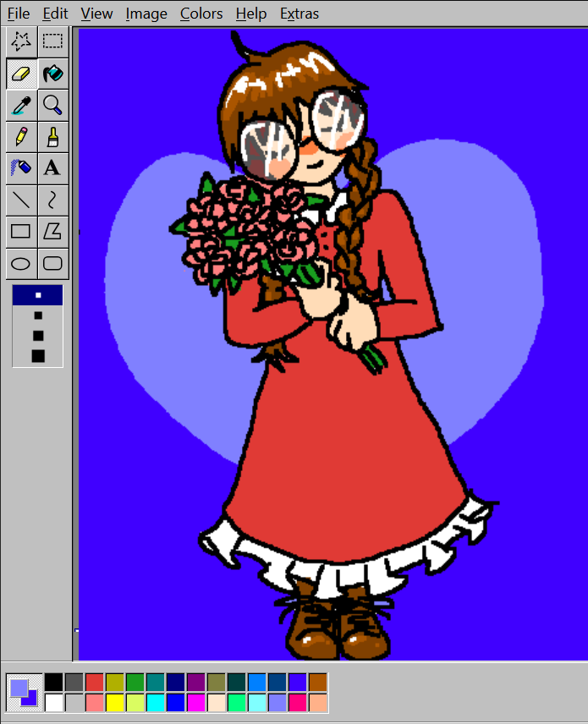The height and width of the screenshot is (724, 588).
Task: Select the Rounded Rectangle tool
Action: 52,264
